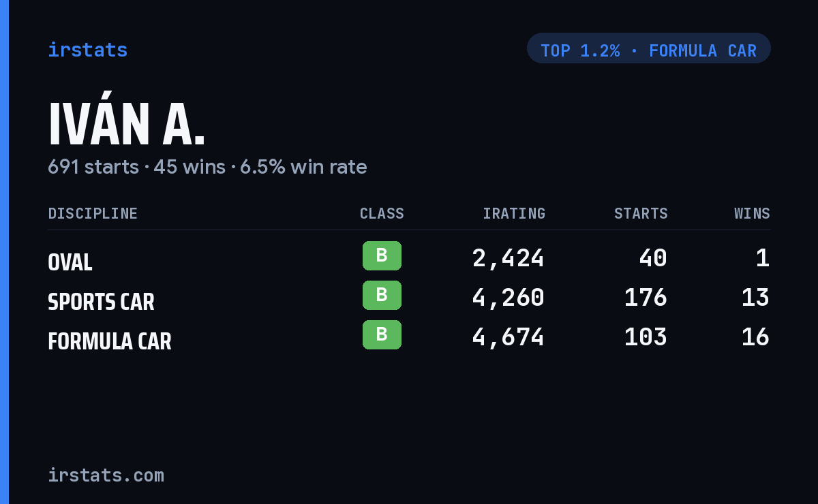This screenshot has height=504, width=818.
Task: Select the B class badge for Formula Car
Action: pos(382,334)
